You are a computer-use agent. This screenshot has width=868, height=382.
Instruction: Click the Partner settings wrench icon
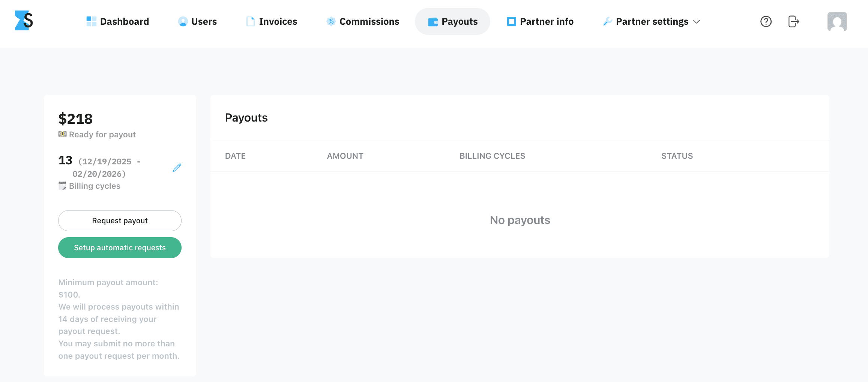click(x=607, y=21)
